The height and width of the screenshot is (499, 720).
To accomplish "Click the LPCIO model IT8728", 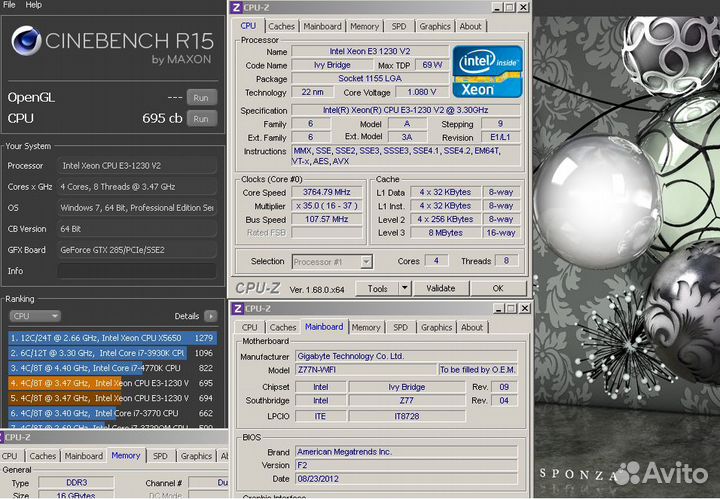I will click(x=407, y=416).
